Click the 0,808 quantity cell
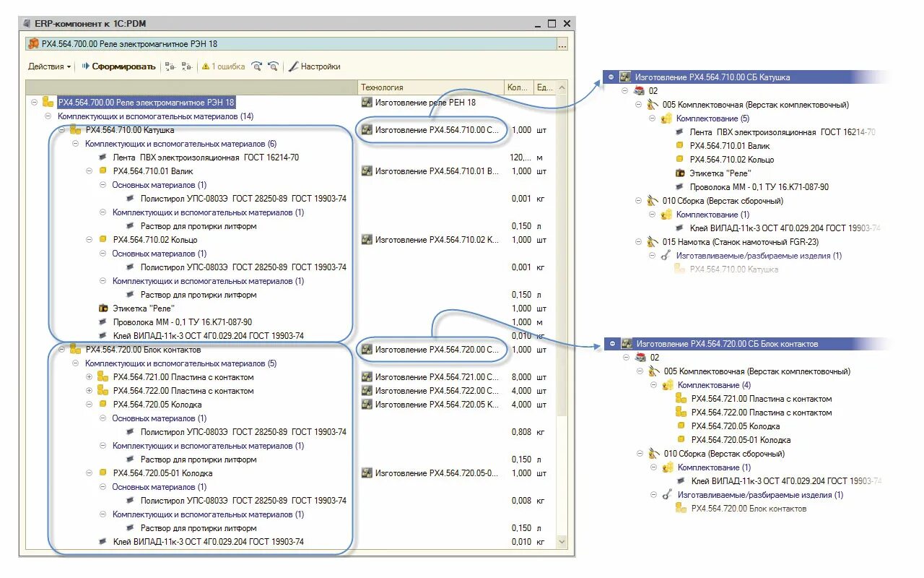The width and height of the screenshot is (924, 578). click(x=521, y=432)
